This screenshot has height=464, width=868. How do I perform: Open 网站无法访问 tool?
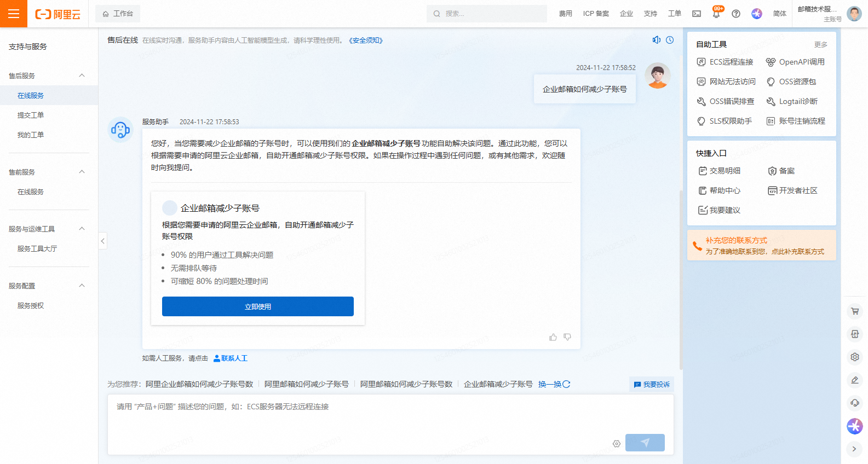[726, 82]
